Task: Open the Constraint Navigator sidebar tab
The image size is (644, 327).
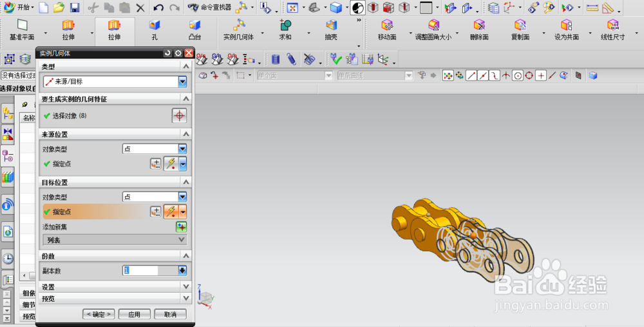Action: (x=7, y=135)
